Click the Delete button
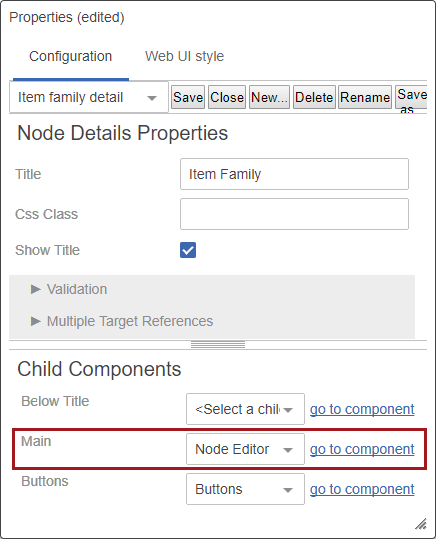The height and width of the screenshot is (539, 436). (314, 97)
